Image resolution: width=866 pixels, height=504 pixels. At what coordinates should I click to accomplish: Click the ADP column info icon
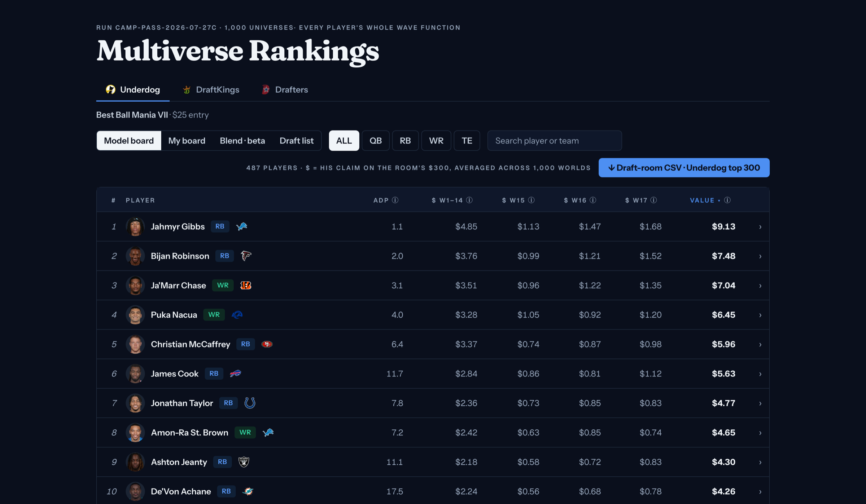pos(395,200)
